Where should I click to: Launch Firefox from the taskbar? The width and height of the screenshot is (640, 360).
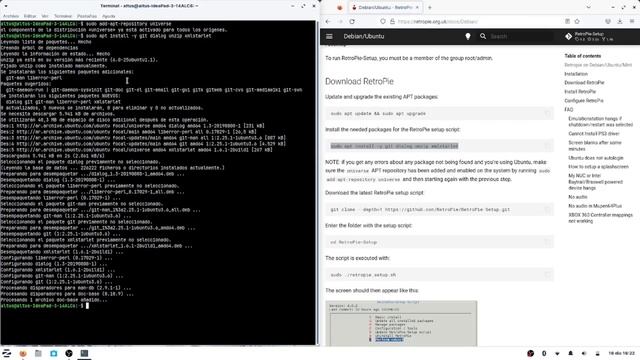pos(23,353)
